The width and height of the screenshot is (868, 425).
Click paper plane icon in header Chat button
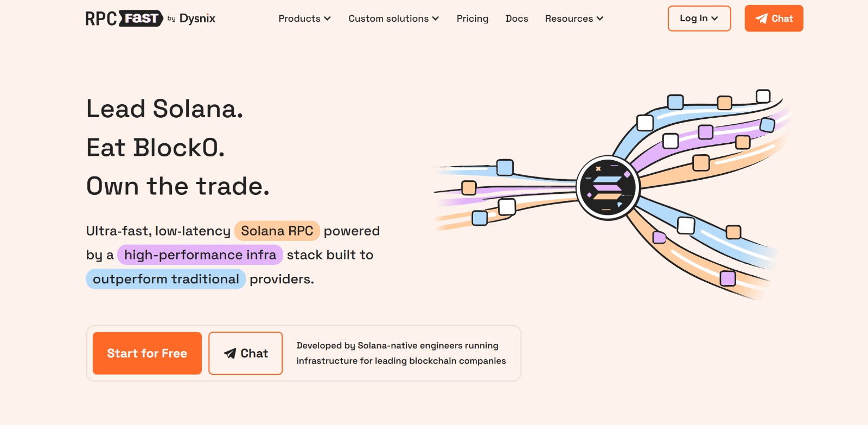[762, 18]
